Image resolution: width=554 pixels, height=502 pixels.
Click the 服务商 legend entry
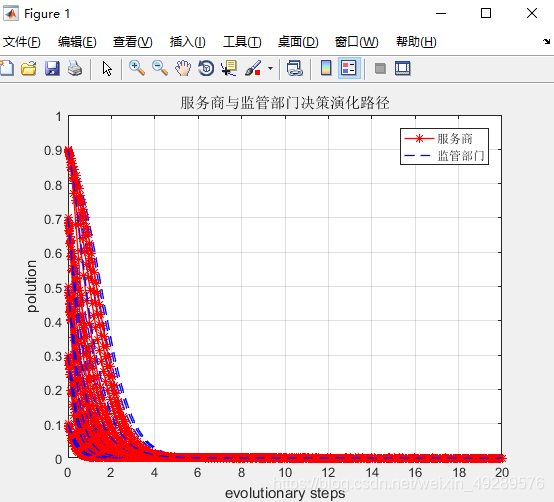pyautogui.click(x=454, y=138)
